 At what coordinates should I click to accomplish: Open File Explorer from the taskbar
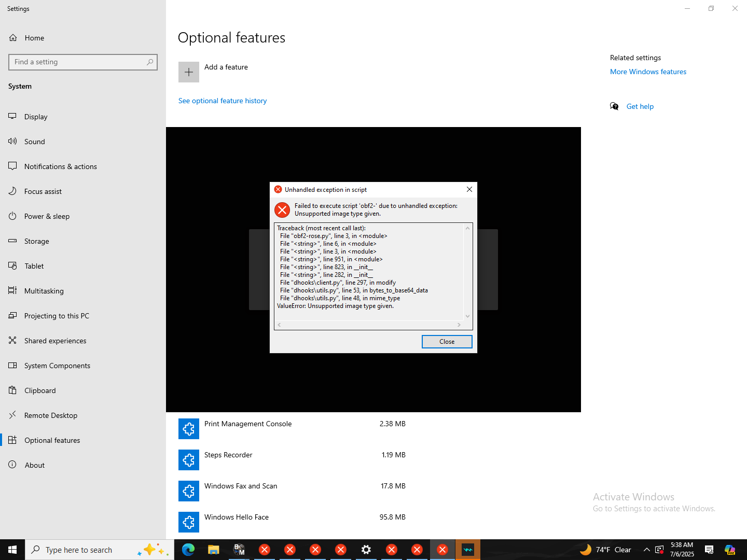click(x=214, y=550)
